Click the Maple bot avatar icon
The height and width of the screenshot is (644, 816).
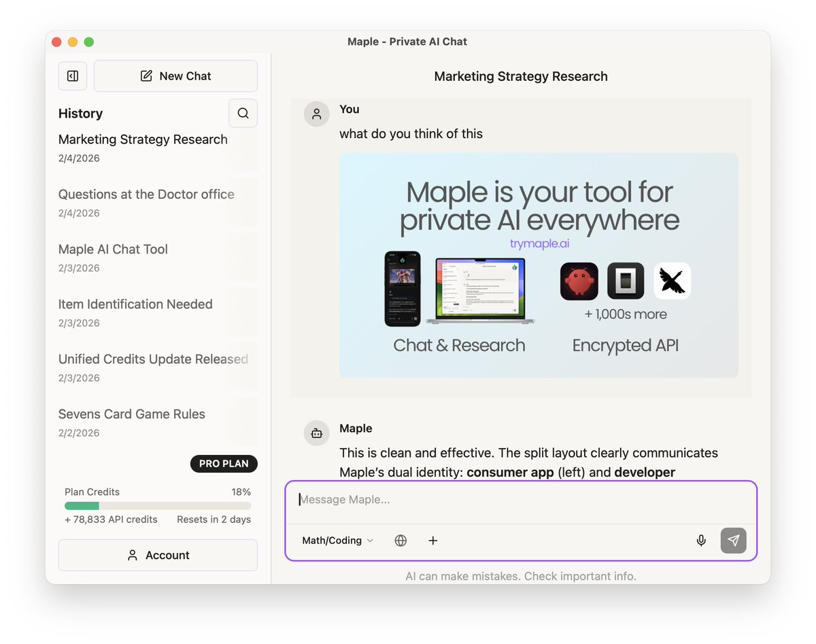click(x=316, y=433)
